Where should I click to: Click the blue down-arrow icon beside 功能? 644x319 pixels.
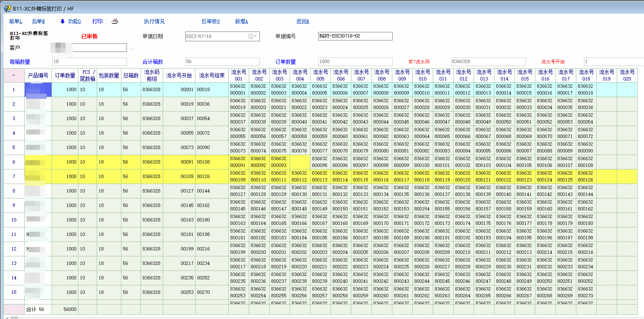pos(62,22)
